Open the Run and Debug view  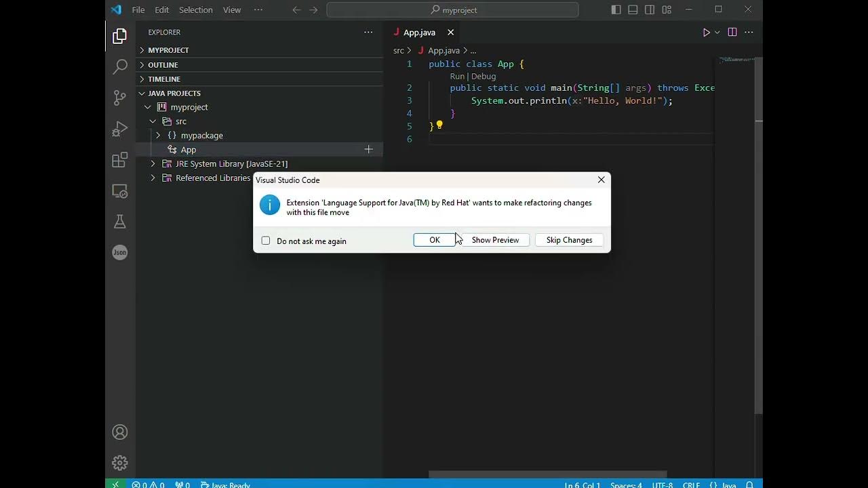coord(120,129)
